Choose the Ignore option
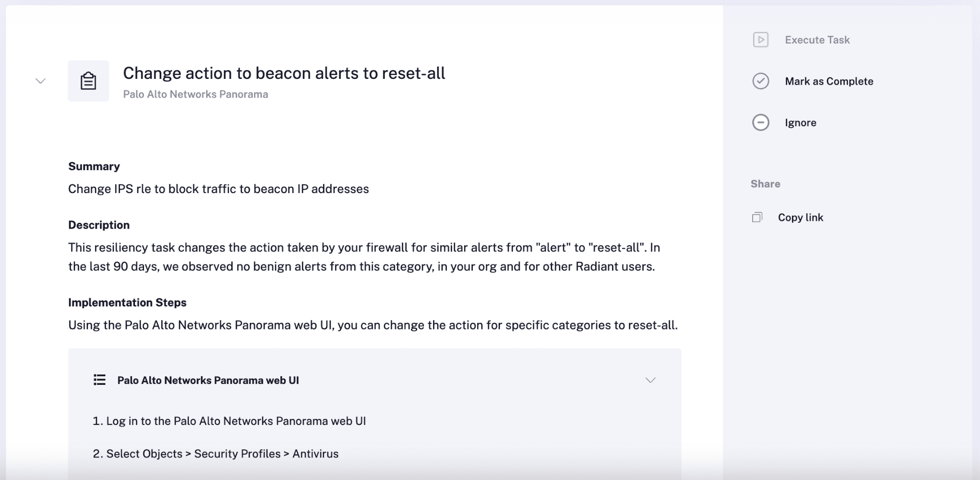The width and height of the screenshot is (980, 480). [801, 123]
